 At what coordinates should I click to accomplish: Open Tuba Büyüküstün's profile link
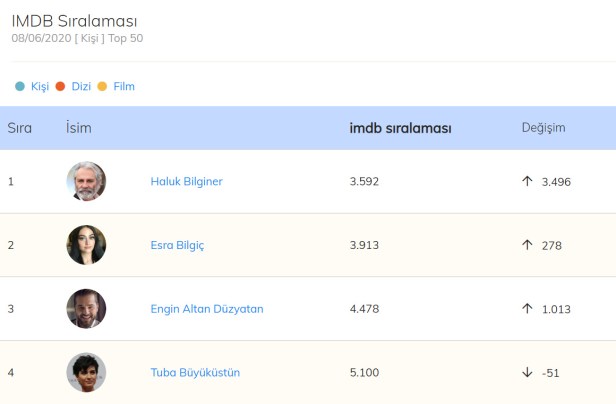[195, 373]
